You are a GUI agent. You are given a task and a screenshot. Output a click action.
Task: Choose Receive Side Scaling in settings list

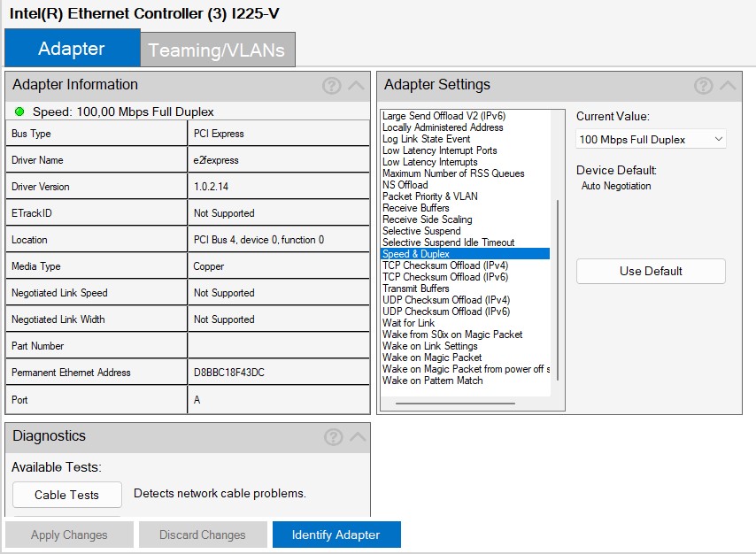pyautogui.click(x=427, y=219)
